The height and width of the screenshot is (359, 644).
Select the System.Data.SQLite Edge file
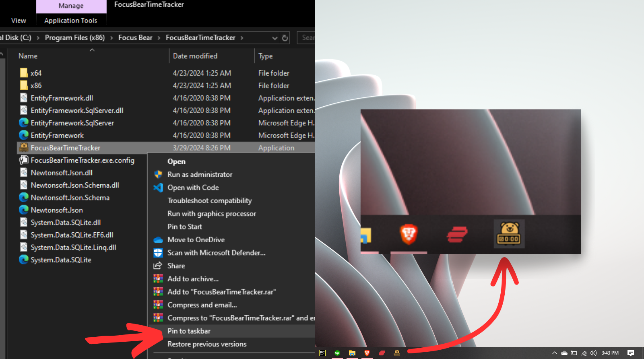click(61, 260)
